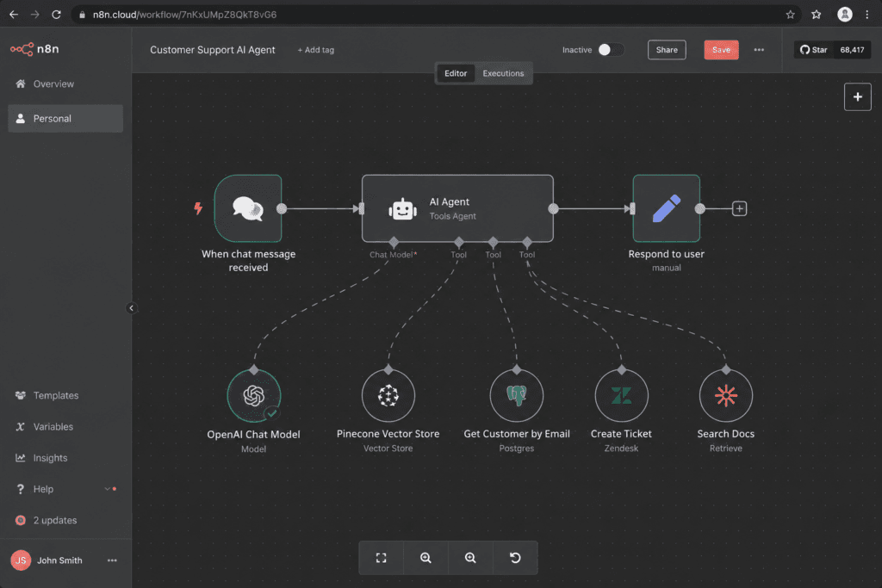
Task: Click the first magnifier zoom button
Action: coord(425,558)
